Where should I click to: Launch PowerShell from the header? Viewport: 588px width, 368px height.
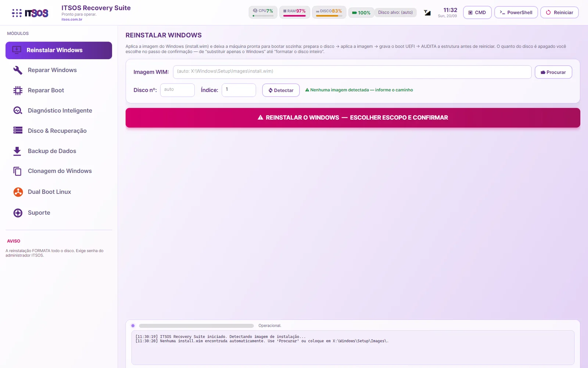(x=516, y=13)
